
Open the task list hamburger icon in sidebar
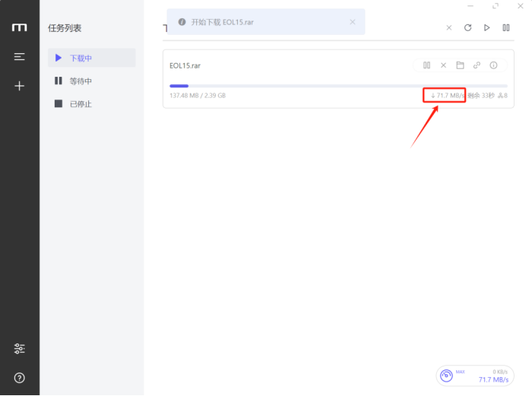[20, 57]
